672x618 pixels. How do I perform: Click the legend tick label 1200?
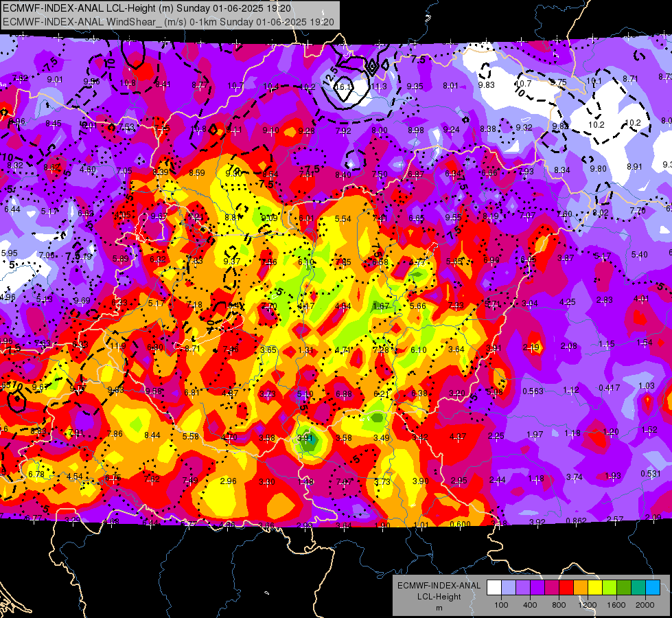pos(588,605)
